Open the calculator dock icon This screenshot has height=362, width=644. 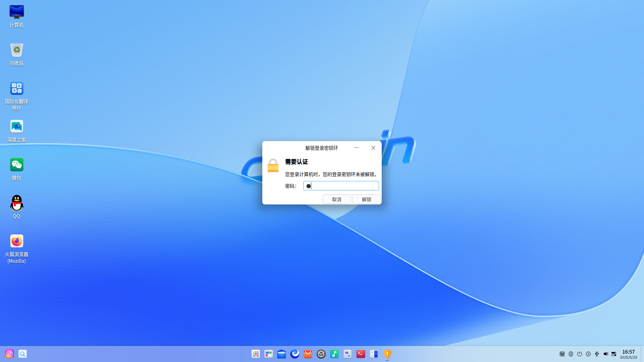[x=374, y=354]
